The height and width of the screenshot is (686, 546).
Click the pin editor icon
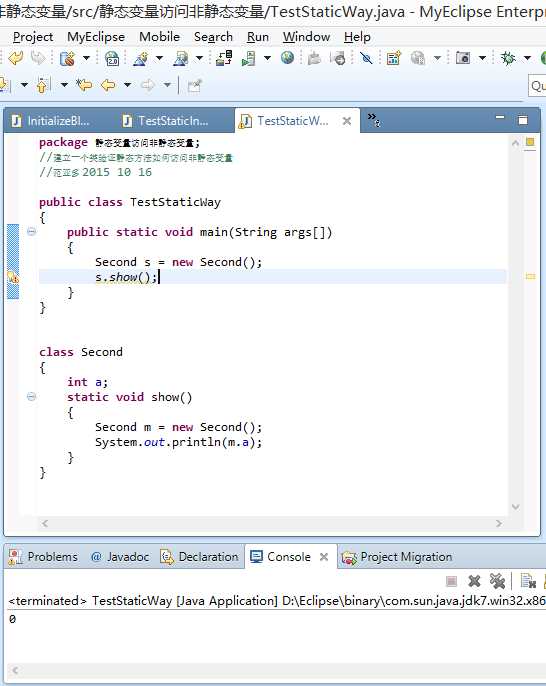194,85
